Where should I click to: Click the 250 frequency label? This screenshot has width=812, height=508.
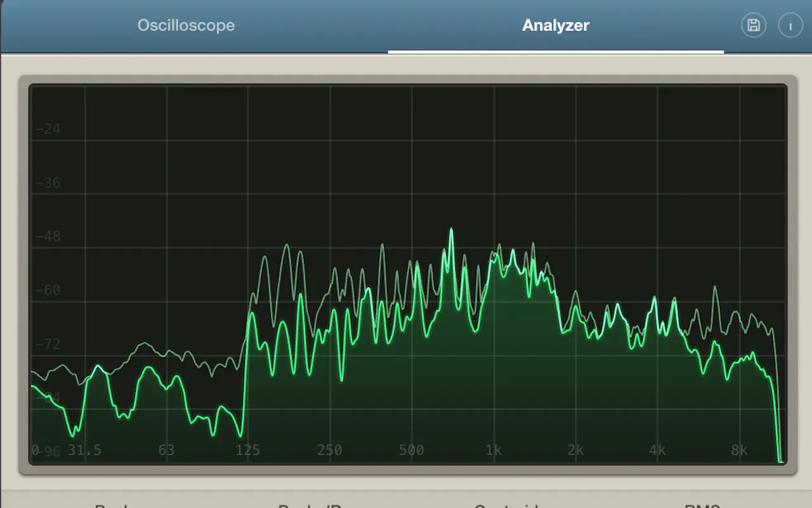click(330, 450)
